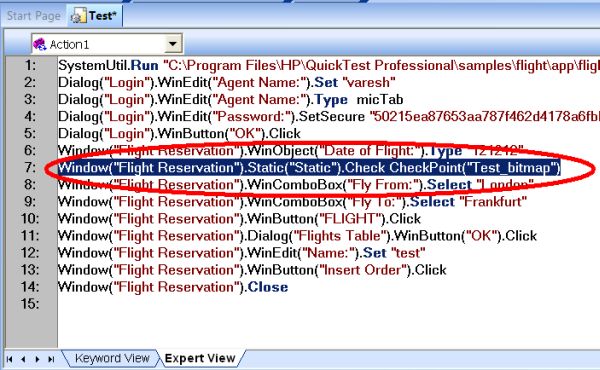The width and height of the screenshot is (600, 370).
Task: Click the Flights Table dialog OK line
Action: (x=297, y=236)
